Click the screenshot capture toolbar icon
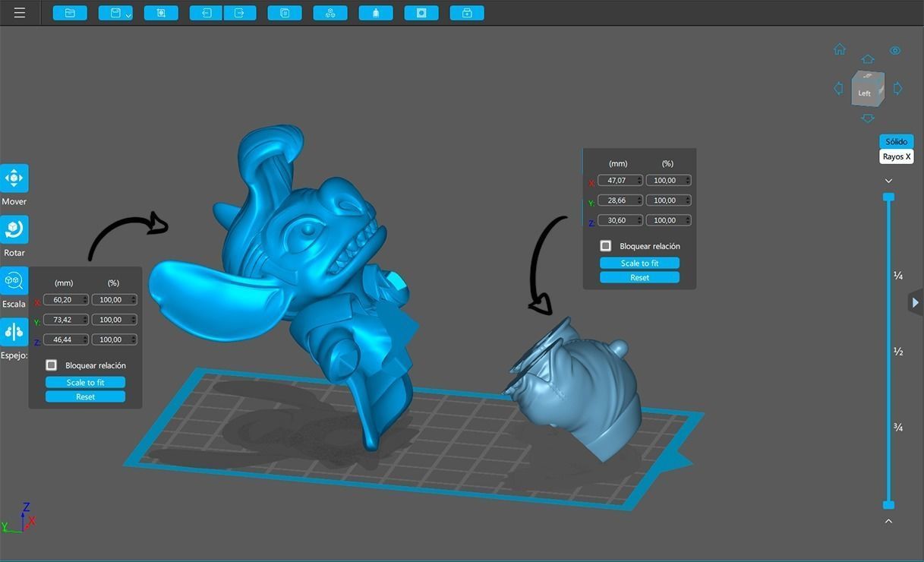The height and width of the screenshot is (562, 924). point(161,13)
